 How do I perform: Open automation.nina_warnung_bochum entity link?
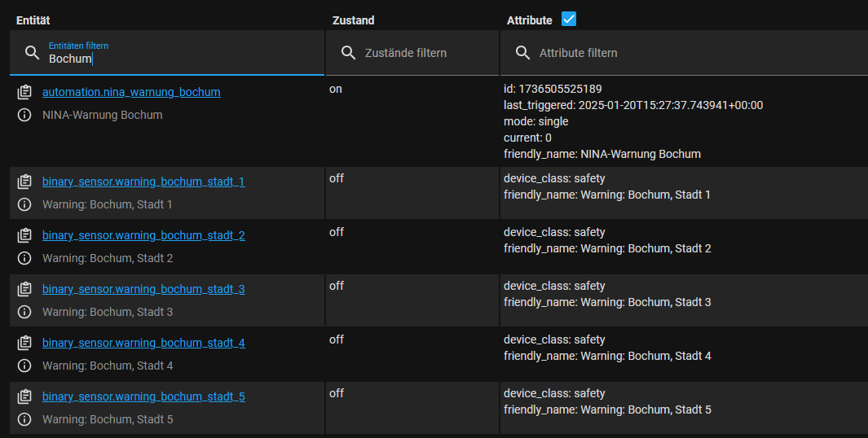(131, 93)
